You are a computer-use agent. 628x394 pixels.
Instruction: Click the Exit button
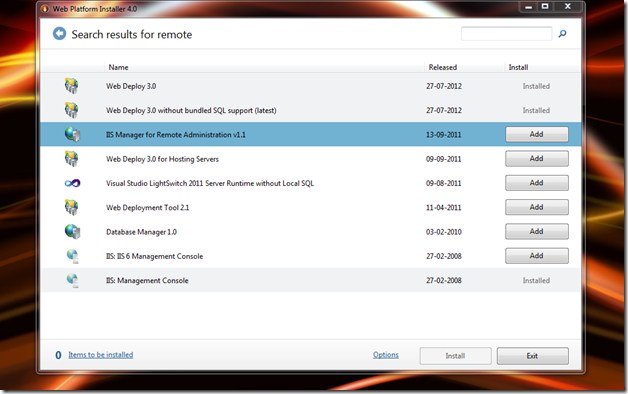(x=533, y=356)
